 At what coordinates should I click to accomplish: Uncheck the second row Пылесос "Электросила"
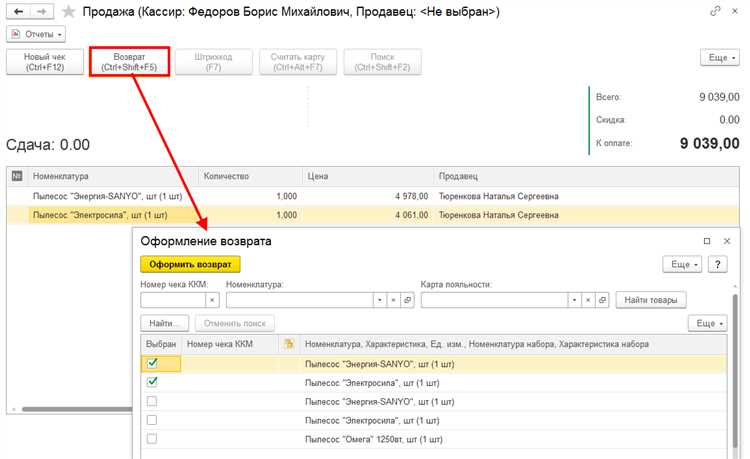point(153,382)
